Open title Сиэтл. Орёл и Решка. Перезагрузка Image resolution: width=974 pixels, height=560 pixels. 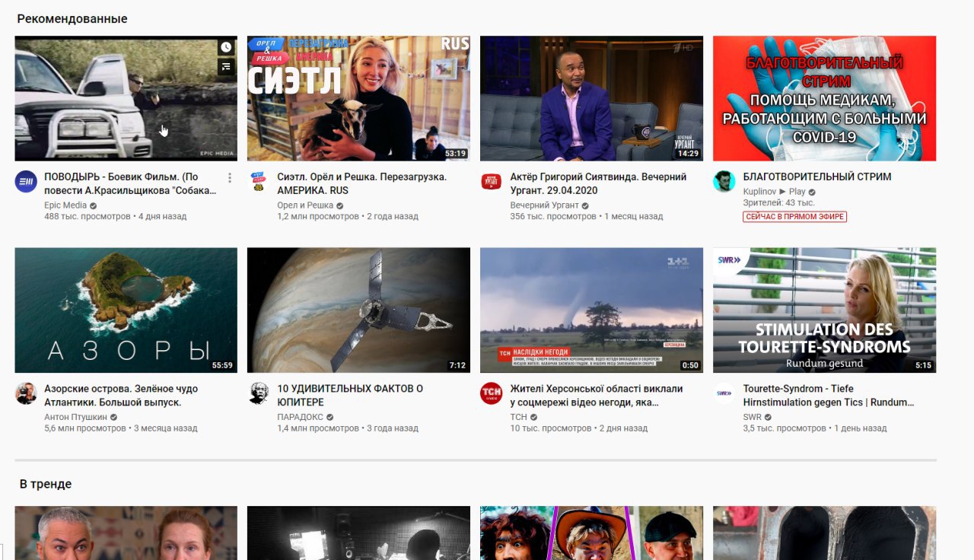click(361, 183)
